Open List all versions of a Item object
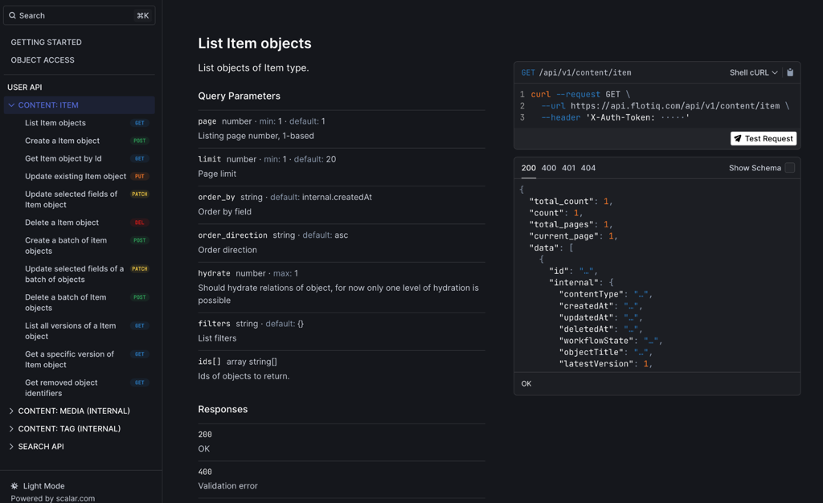Screen dimensions: 824x504 [70, 331]
